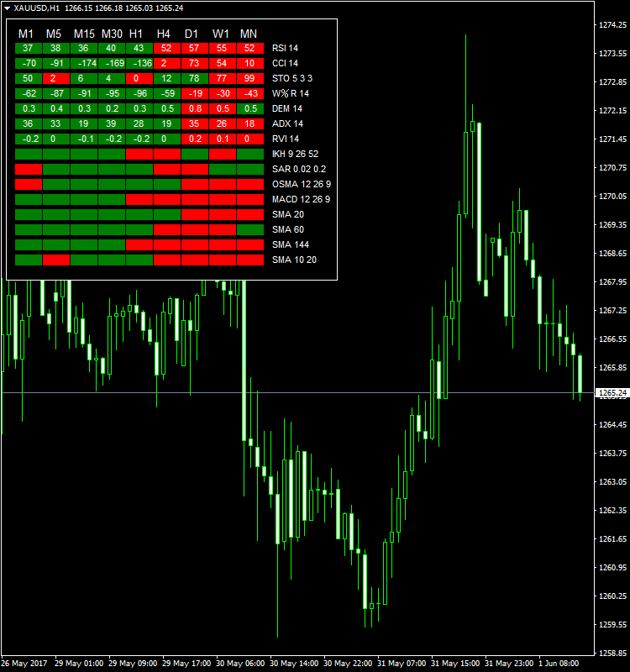Click the 1270.05 price scale label

[612, 197]
